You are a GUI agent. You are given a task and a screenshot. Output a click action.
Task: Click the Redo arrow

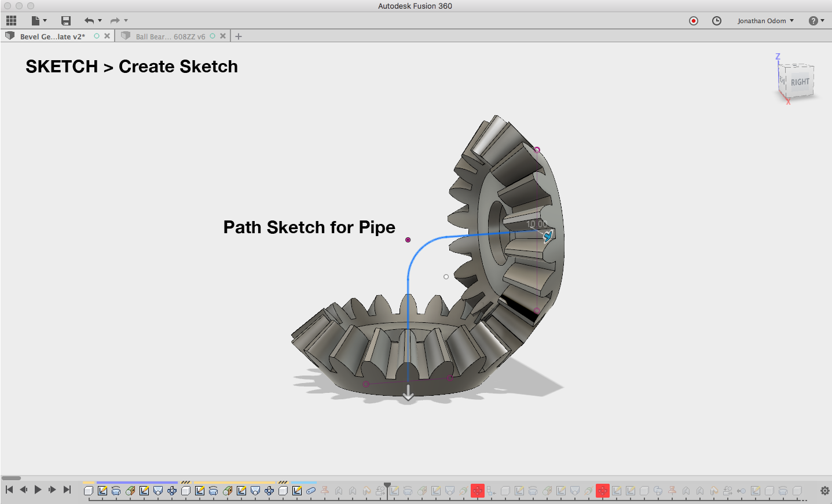click(115, 21)
